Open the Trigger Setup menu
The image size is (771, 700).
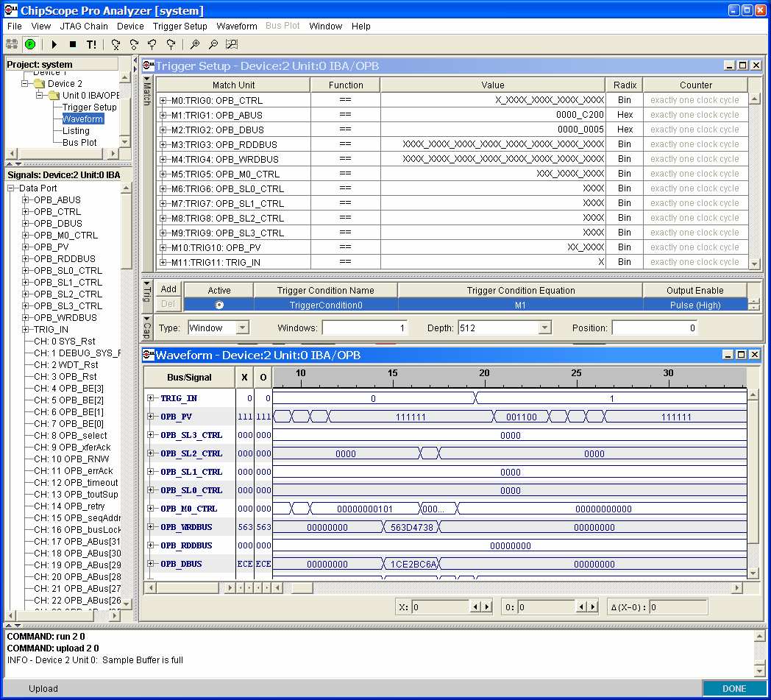(180, 26)
